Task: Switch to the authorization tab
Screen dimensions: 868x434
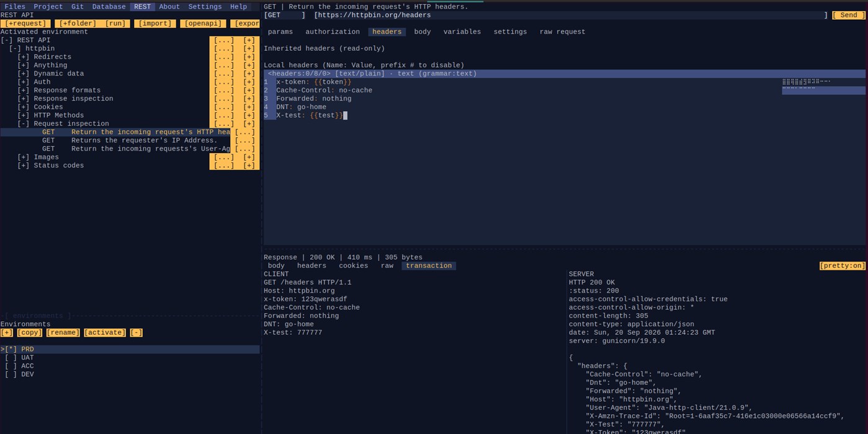Action: click(333, 32)
